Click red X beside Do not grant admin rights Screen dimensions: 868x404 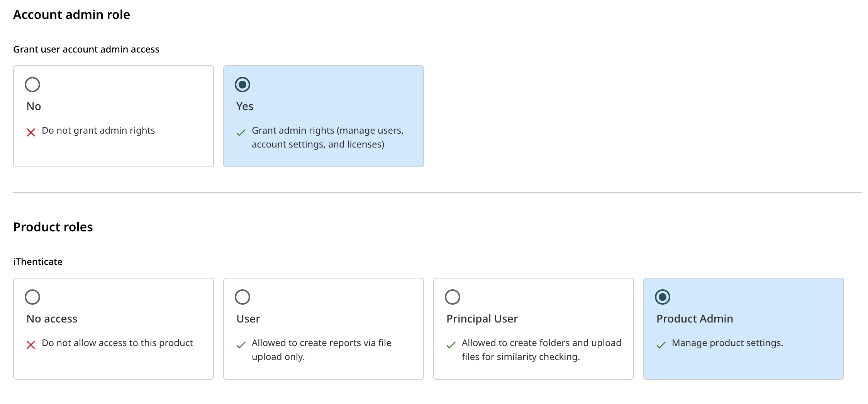point(31,132)
